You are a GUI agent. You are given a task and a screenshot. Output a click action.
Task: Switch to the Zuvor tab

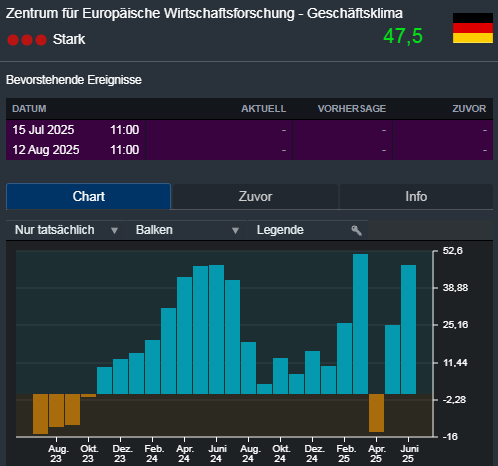255,196
